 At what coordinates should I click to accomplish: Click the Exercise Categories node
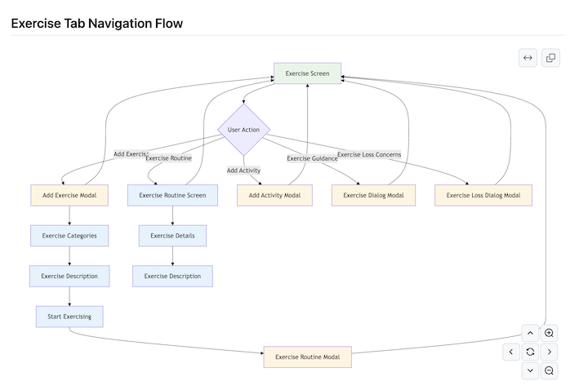69,236
